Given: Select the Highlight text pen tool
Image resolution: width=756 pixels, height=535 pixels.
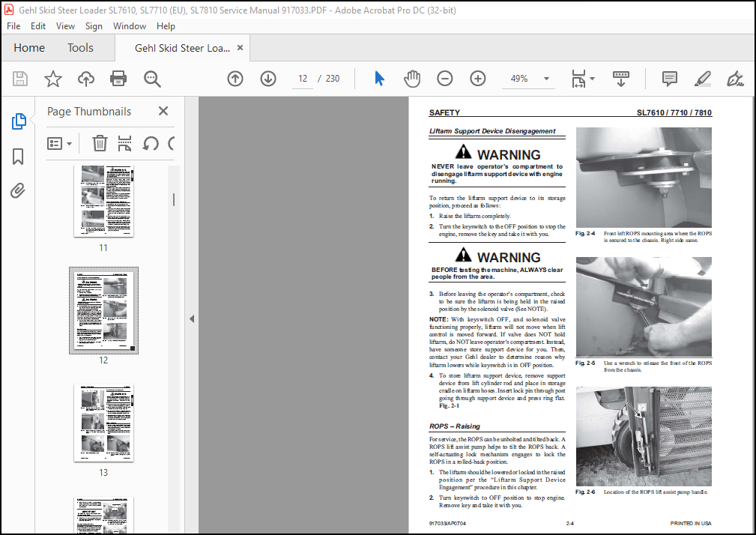Looking at the screenshot, I should [703, 79].
